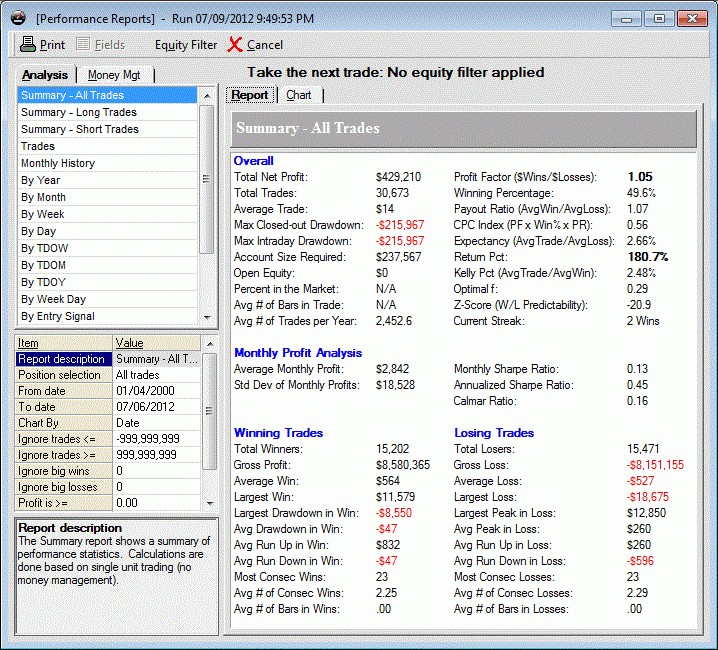Select Summary - Short Trades report
This screenshot has width=718, height=650.
tap(80, 129)
